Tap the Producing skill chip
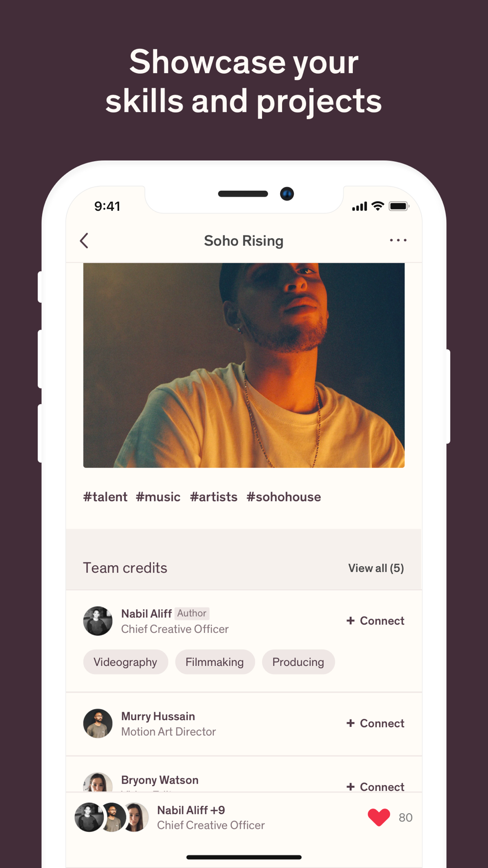 tap(298, 662)
